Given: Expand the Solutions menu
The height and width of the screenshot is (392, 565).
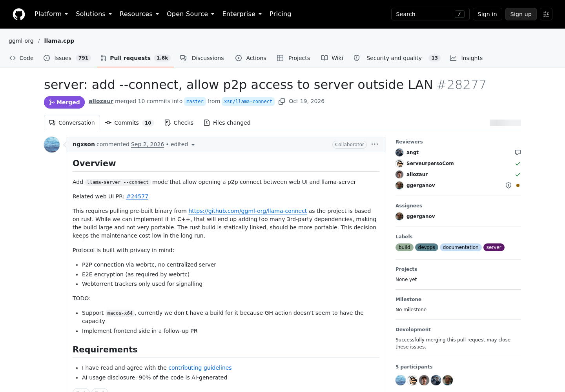Looking at the screenshot, I should pyautogui.click(x=94, y=14).
